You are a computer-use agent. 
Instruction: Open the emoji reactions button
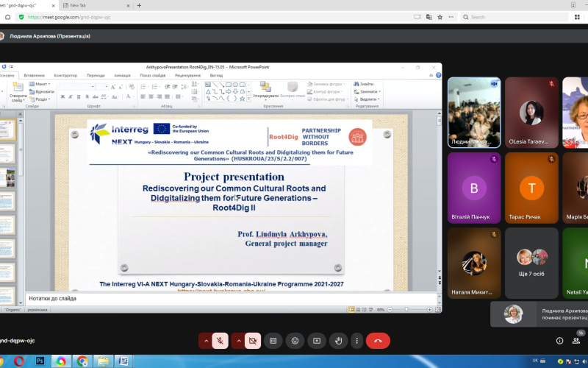click(295, 341)
